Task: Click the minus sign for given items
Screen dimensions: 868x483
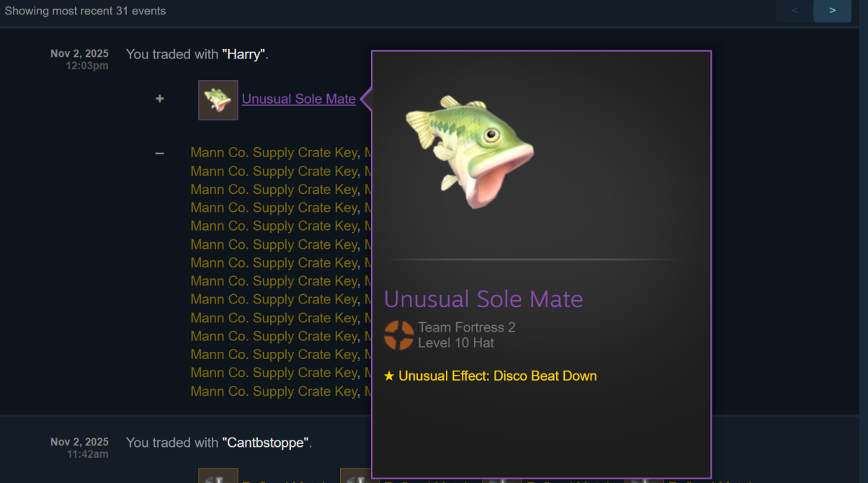Action: point(160,153)
